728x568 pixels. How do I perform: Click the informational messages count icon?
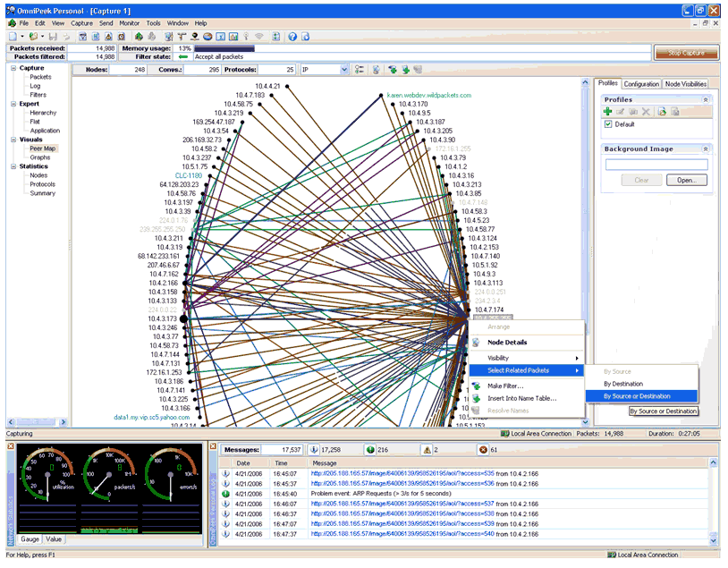[314, 449]
